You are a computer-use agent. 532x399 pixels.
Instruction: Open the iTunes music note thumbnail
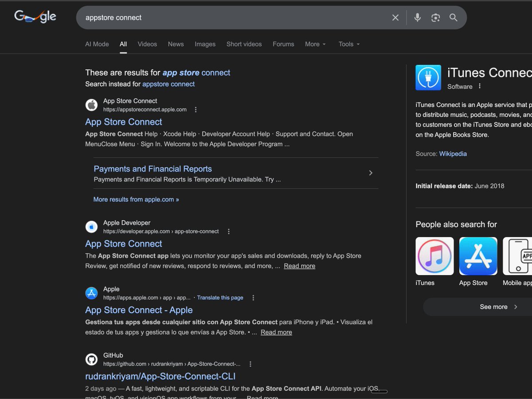coord(434,256)
